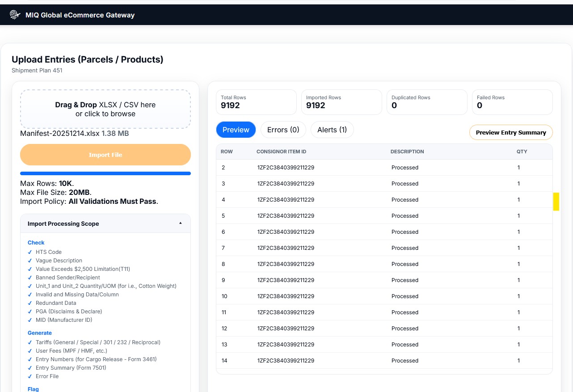Click the Manifest-20251214.xlsx file name
This screenshot has width=573, height=392.
[61, 133]
